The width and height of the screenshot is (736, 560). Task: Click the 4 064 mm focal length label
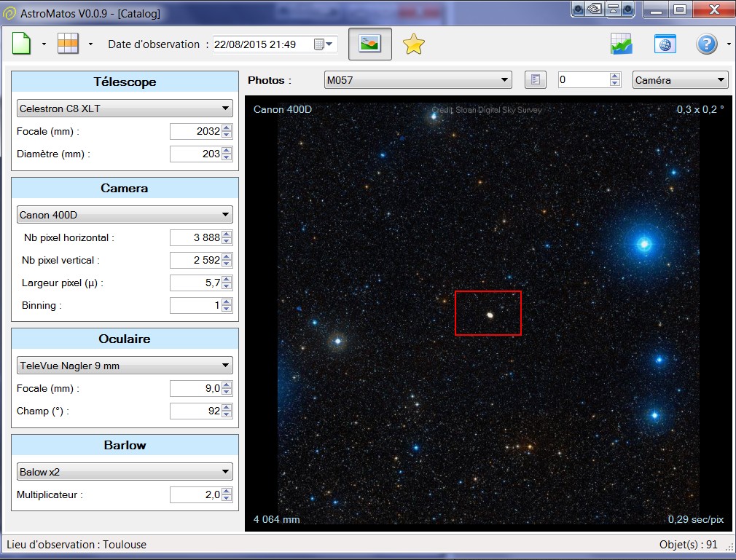tap(276, 519)
